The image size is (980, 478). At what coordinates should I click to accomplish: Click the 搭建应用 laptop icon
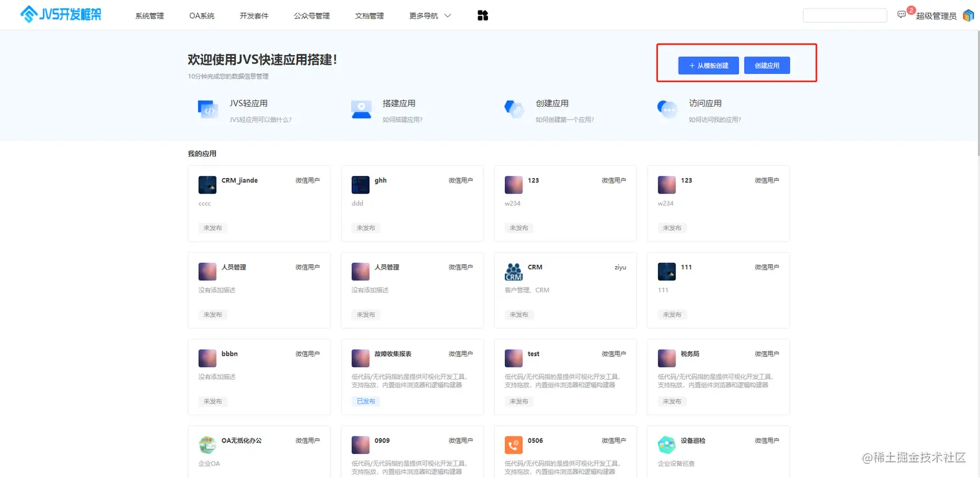click(x=361, y=109)
